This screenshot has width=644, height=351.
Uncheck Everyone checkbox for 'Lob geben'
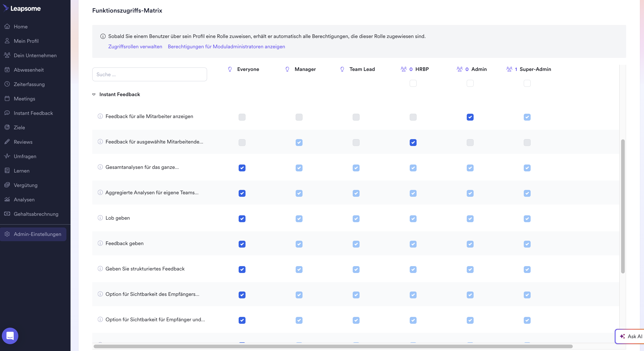[x=242, y=219]
